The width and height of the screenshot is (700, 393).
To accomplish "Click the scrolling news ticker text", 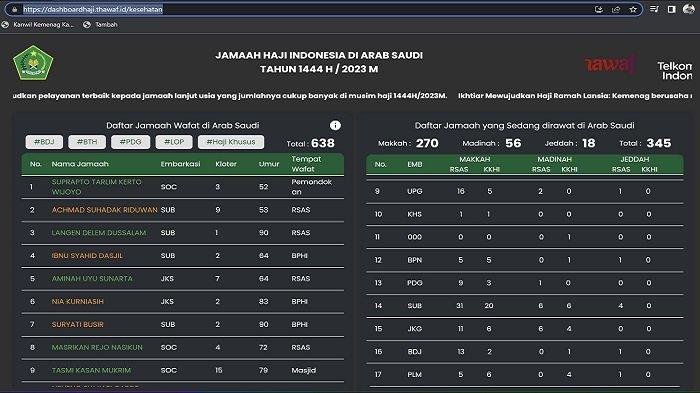I will tap(352, 96).
